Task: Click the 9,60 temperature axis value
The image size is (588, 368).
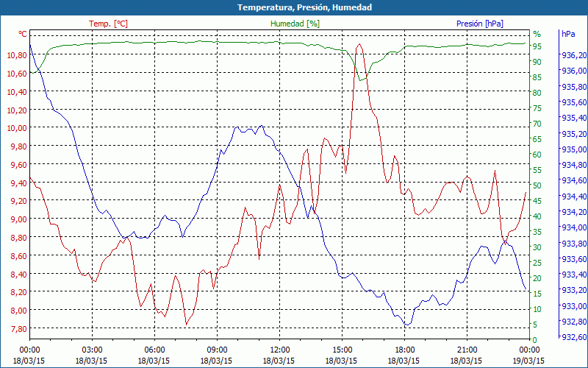Action: tap(18, 164)
